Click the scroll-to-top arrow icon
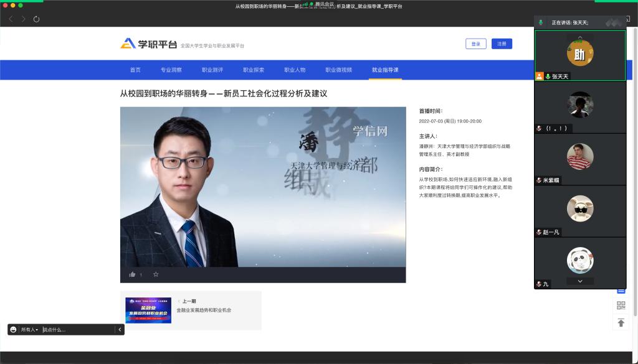 tap(621, 322)
